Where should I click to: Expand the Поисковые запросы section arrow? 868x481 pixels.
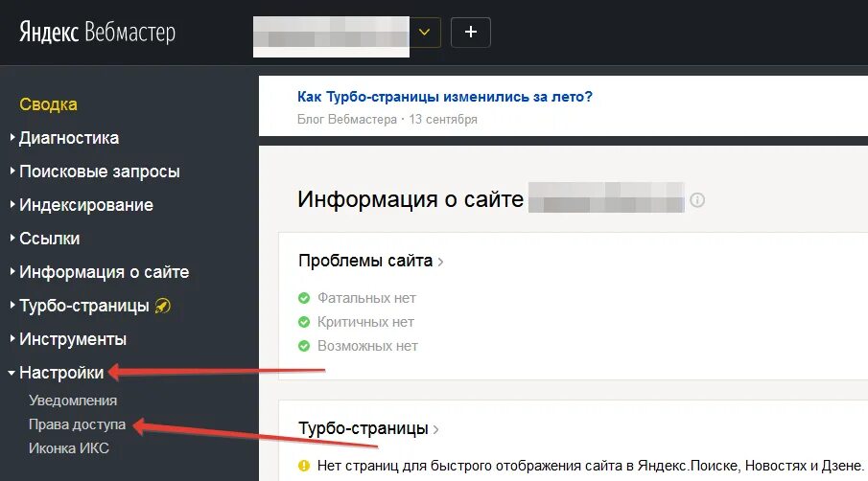coord(12,171)
